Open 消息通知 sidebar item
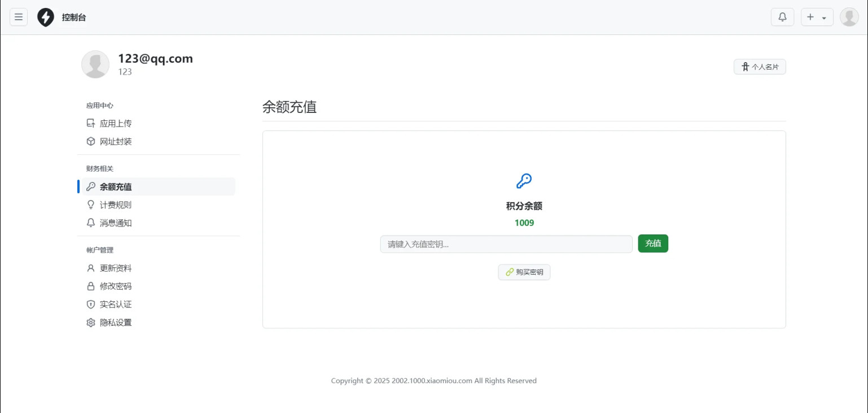The height and width of the screenshot is (413, 868). (115, 223)
